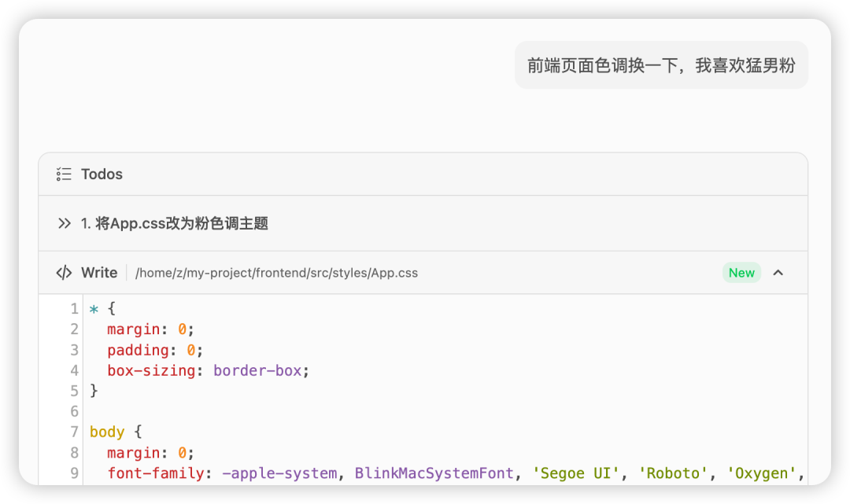850x504 pixels.
Task: Click the 'Roboto' font name on line 9
Action: click(673, 473)
